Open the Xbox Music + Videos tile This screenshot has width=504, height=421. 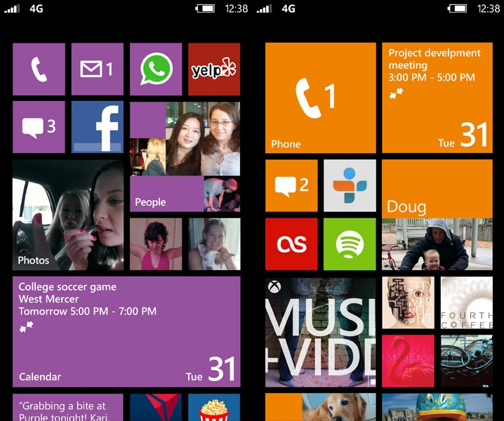[321, 332]
